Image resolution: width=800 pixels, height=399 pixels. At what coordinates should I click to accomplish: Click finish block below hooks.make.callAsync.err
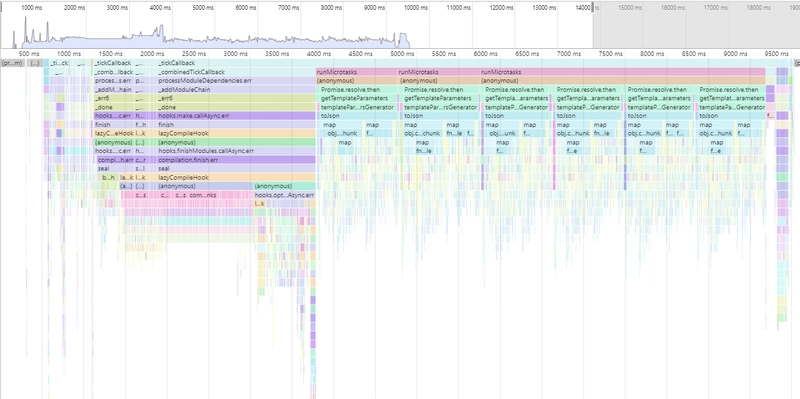pos(236,124)
